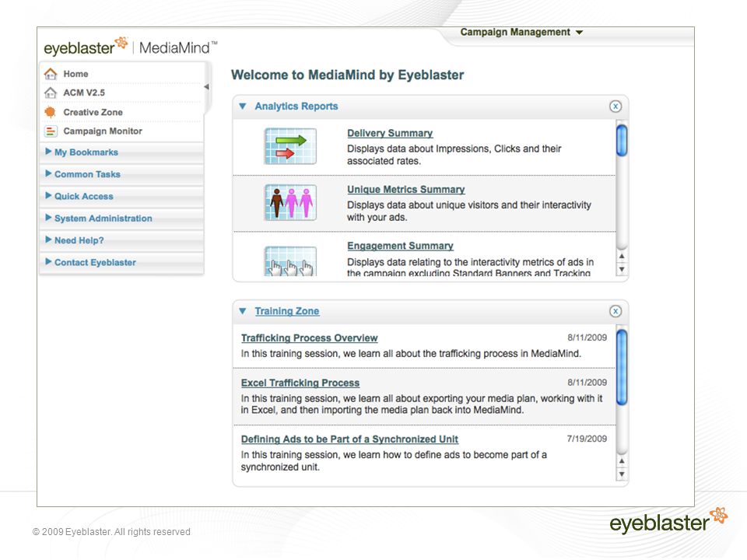The height and width of the screenshot is (560, 747).
Task: Open the Delivery Summary arrows thumbnail
Action: (x=290, y=146)
